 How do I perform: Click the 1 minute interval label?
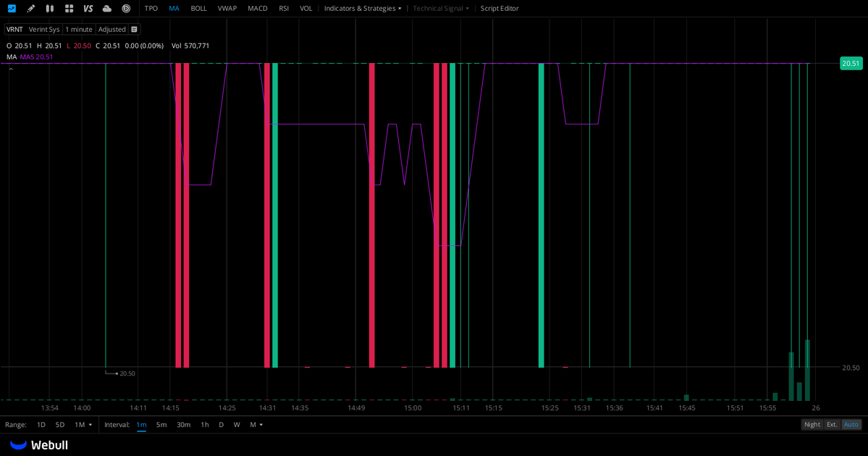(79, 30)
